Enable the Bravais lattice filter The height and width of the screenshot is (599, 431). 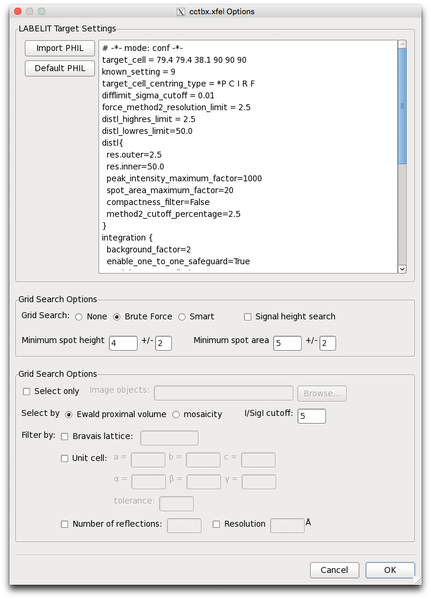[x=65, y=437]
